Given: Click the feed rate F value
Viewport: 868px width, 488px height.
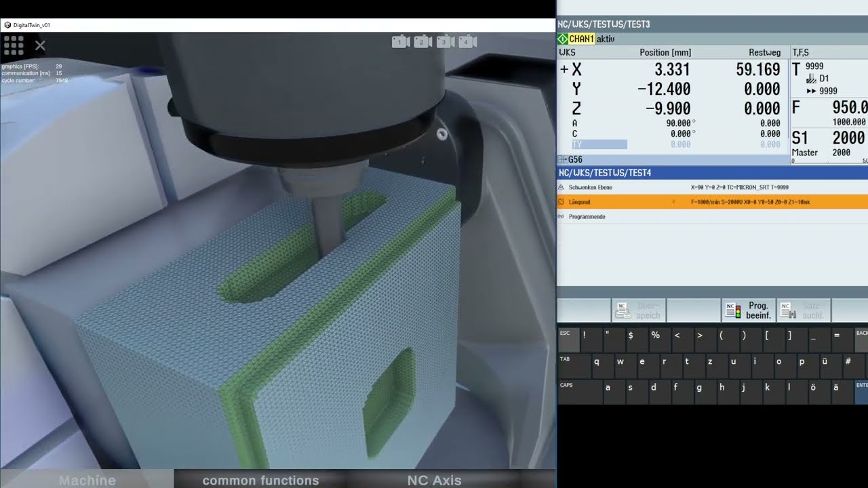Looking at the screenshot, I should point(850,108).
